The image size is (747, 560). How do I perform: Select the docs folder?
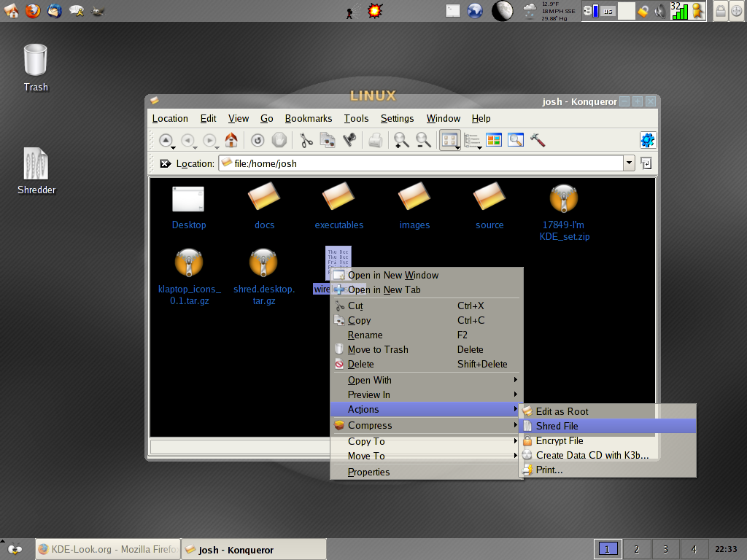point(264,206)
